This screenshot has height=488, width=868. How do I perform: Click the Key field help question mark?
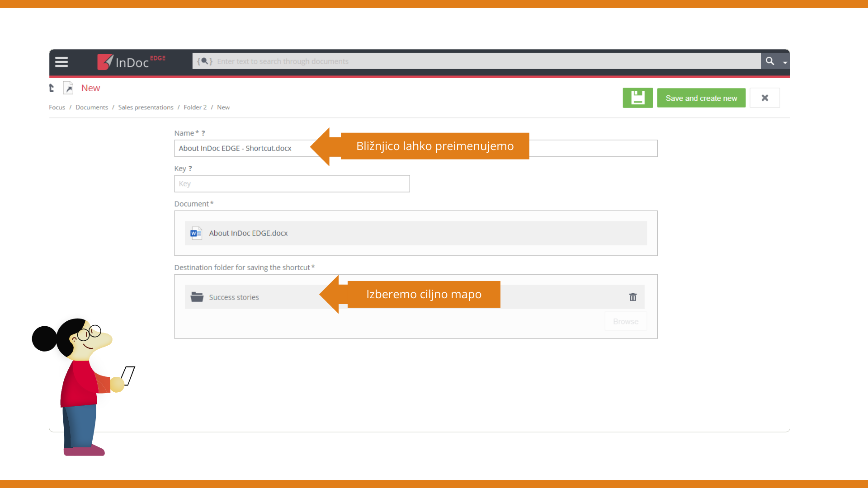pyautogui.click(x=190, y=169)
